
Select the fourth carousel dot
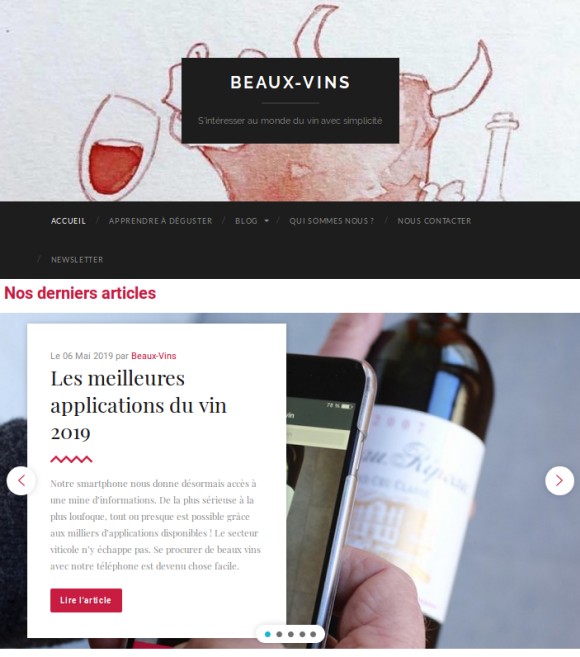(x=302, y=634)
